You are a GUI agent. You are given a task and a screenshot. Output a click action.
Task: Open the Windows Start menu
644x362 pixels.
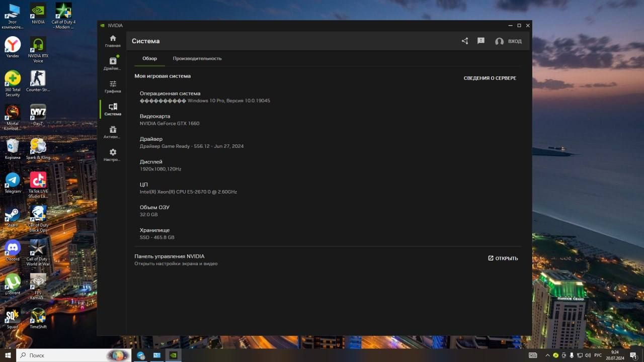pos(8,355)
